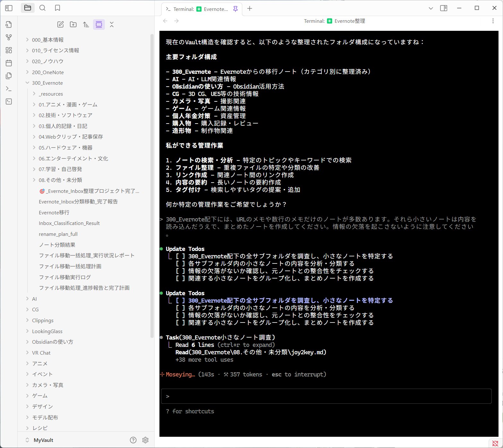Open the tab list dropdown arrow

[x=431, y=8]
